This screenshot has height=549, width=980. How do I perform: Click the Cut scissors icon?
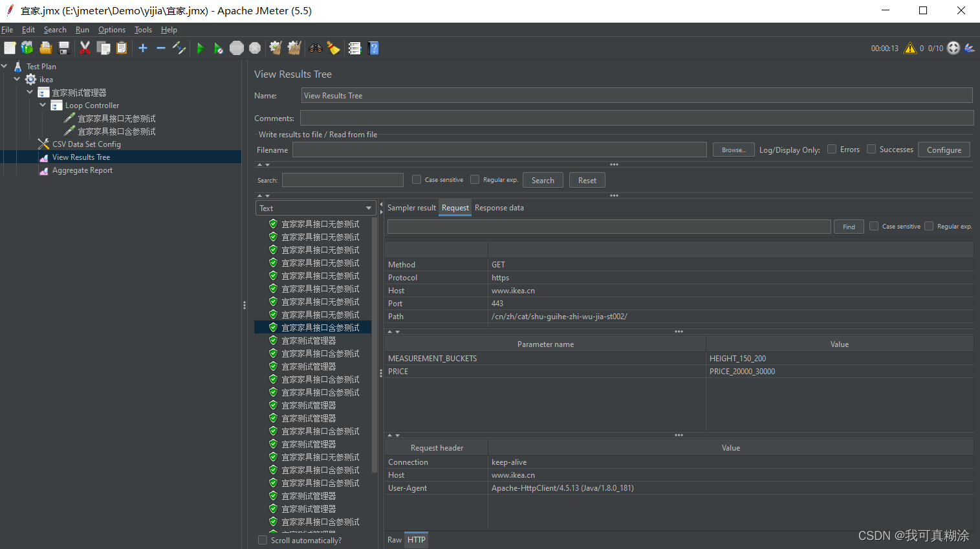click(85, 48)
